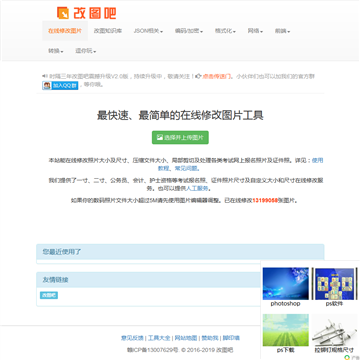Expand the 编码/加密 dropdown
The image size is (360, 360).
pyautogui.click(x=189, y=31)
